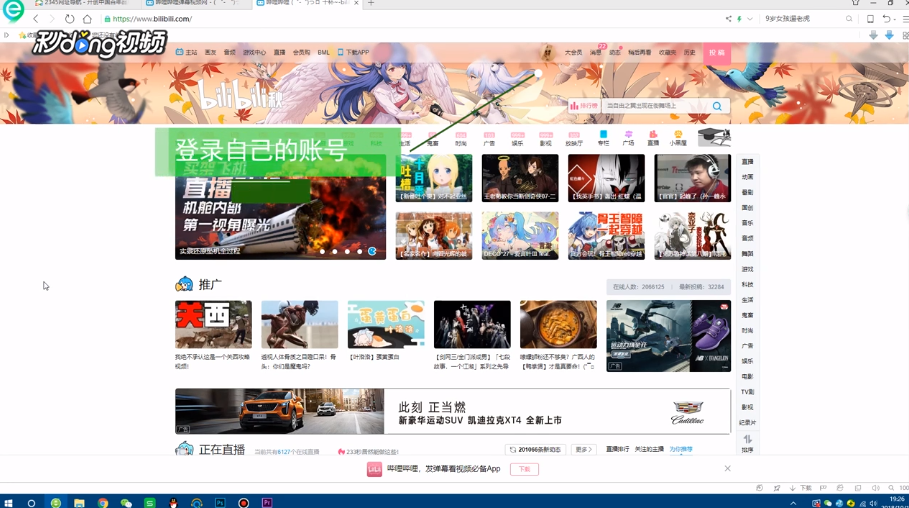
Task: Open the New Balance sneaker ad
Action: click(x=668, y=336)
